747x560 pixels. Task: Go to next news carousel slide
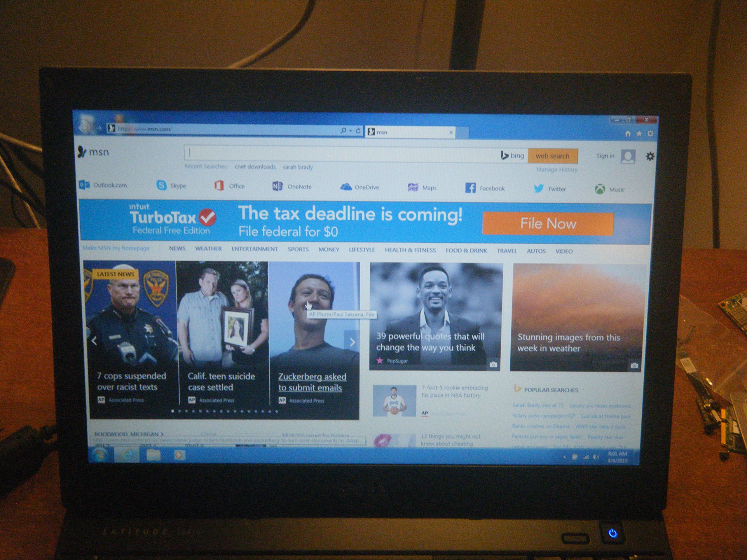(352, 342)
